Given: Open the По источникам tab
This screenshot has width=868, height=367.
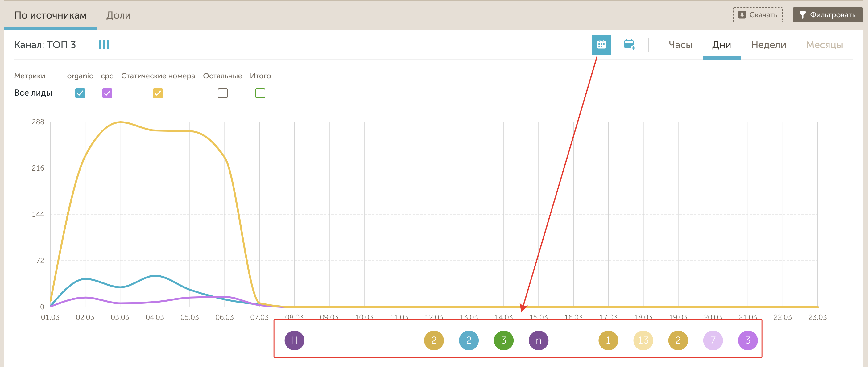Looking at the screenshot, I should pyautogui.click(x=51, y=15).
